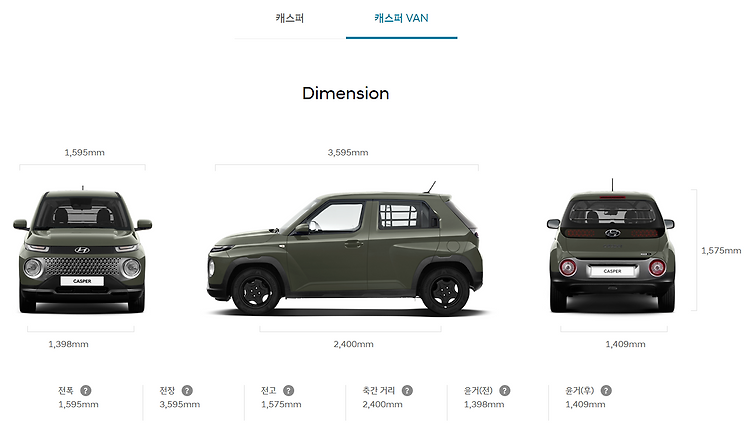Click the 3,595mm overall length label
Image resolution: width=750 pixels, height=424 pixels.
coord(348,153)
